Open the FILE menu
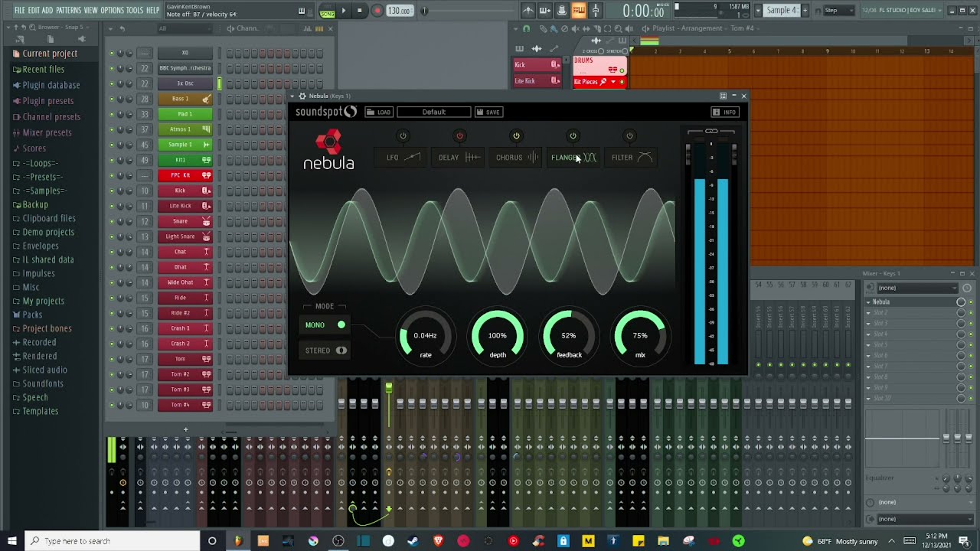The image size is (980, 551). [19, 10]
